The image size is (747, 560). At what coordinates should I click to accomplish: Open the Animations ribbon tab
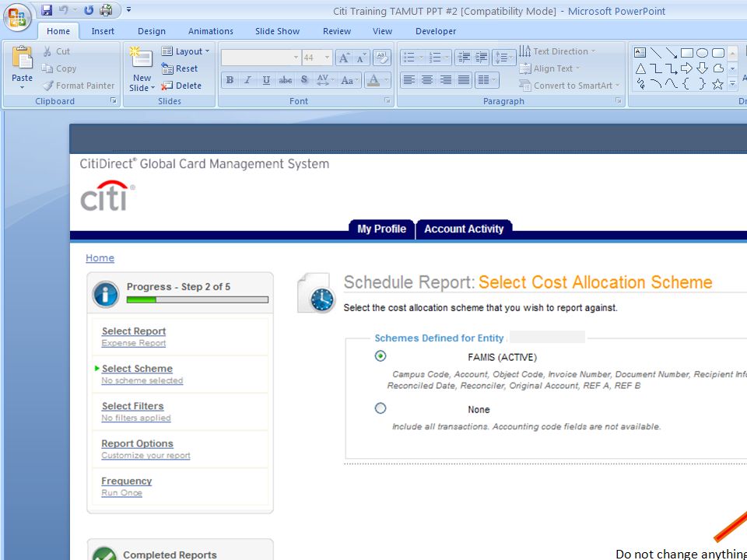tap(211, 31)
